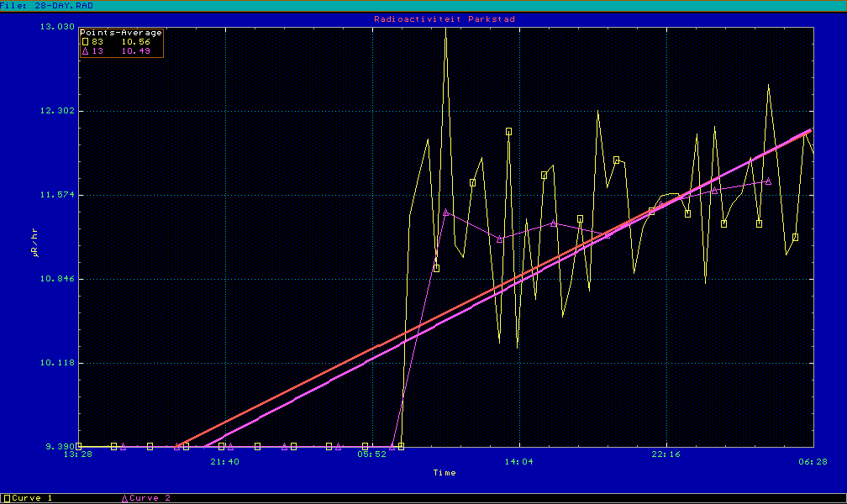Click magenta triangle icon beside 13 points
Viewport: 847px width, 504px height.
[85, 51]
